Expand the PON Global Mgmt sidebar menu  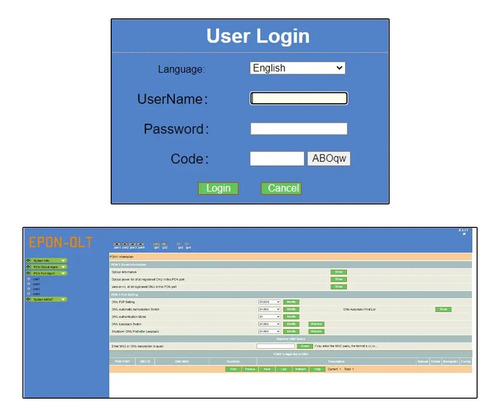(47, 267)
